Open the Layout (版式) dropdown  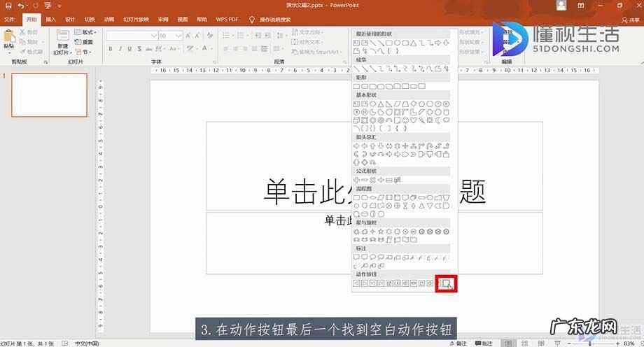click(x=85, y=32)
